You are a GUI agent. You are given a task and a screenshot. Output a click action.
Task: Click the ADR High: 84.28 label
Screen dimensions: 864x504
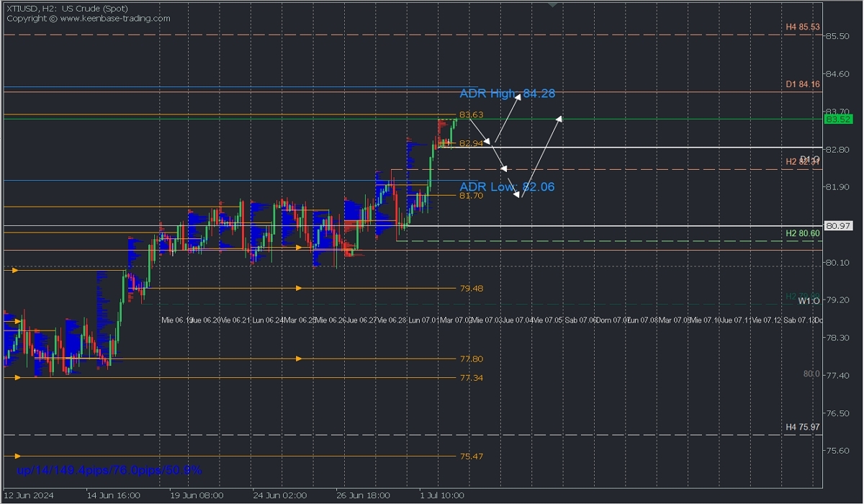point(508,94)
